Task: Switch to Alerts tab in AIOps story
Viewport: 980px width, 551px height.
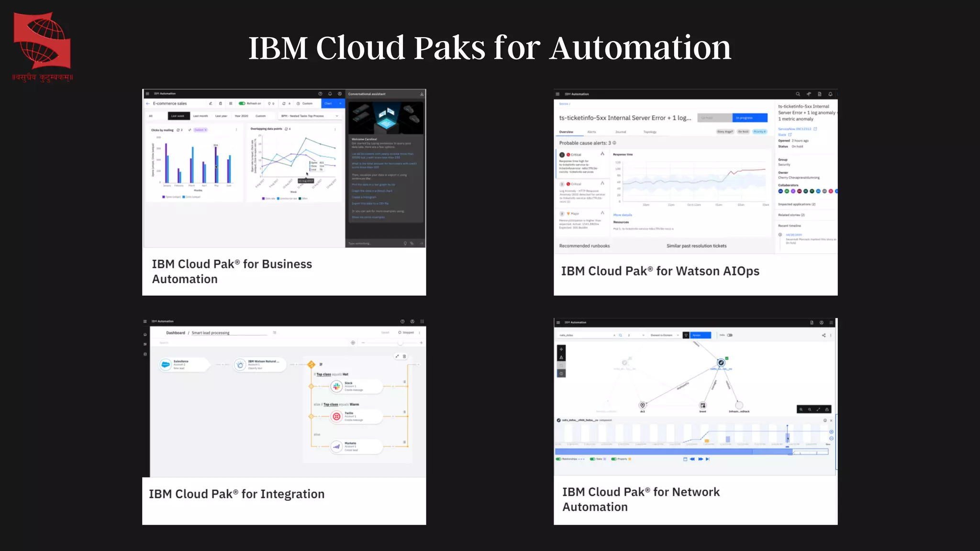Action: point(592,132)
